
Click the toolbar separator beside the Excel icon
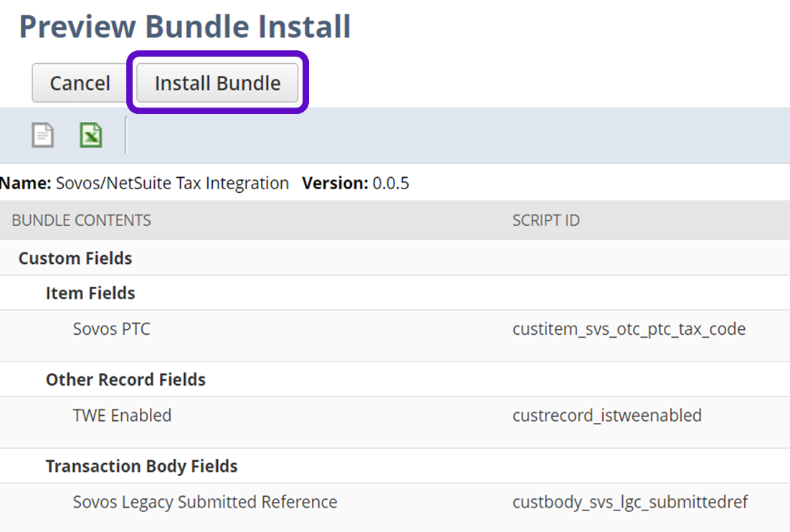tap(125, 135)
